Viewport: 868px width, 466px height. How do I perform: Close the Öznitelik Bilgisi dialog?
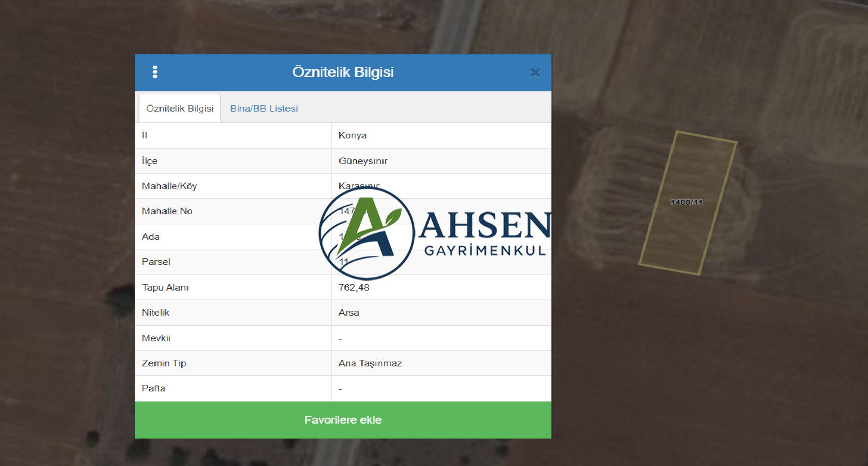[535, 73]
